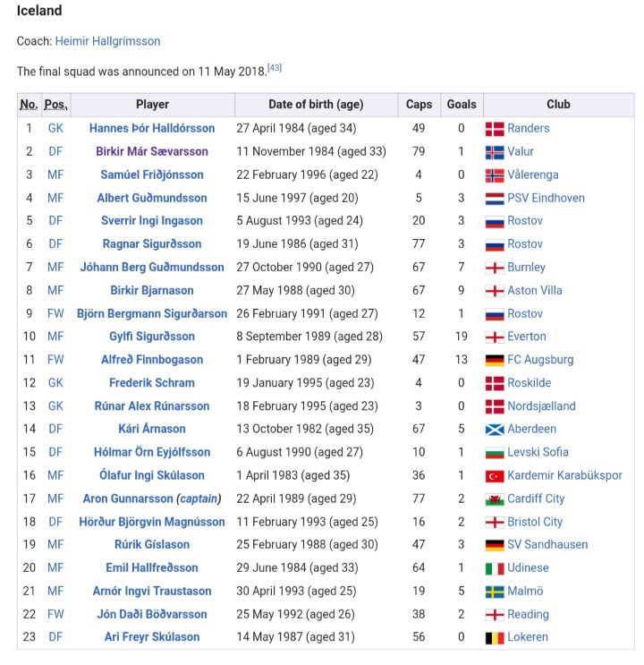Image resolution: width=644 pixels, height=665 pixels.
Task: Click the Iceland flag icon beside Valur
Action: tap(495, 152)
